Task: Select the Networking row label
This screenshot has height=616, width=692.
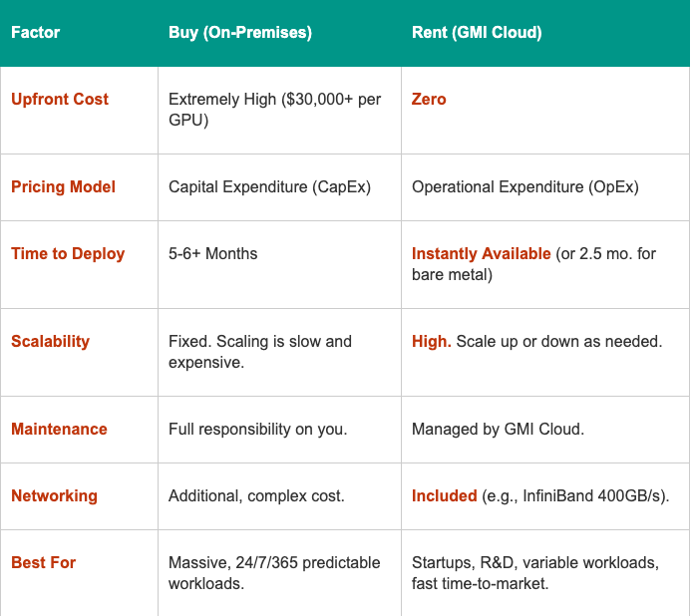Action: pos(54,496)
